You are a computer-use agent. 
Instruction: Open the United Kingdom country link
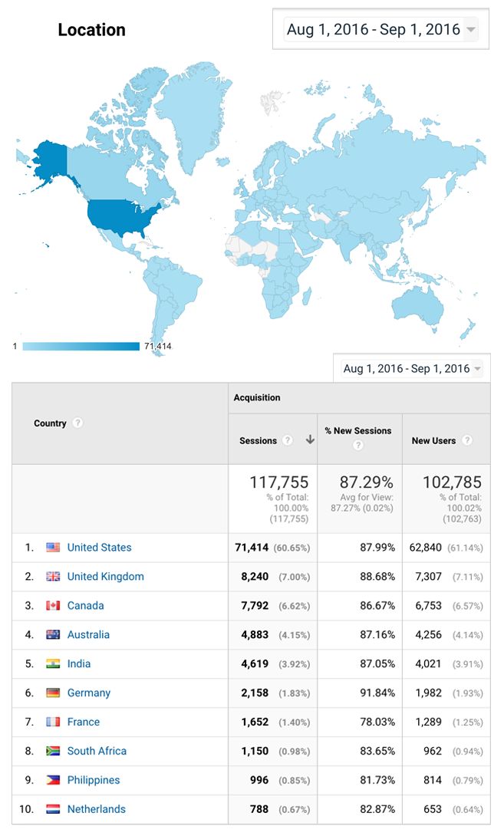106,576
